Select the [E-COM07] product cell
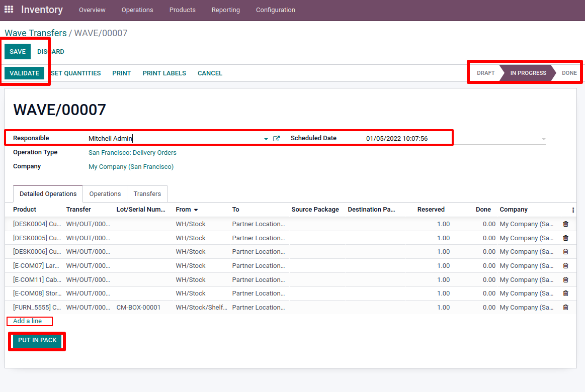 pyautogui.click(x=36, y=266)
